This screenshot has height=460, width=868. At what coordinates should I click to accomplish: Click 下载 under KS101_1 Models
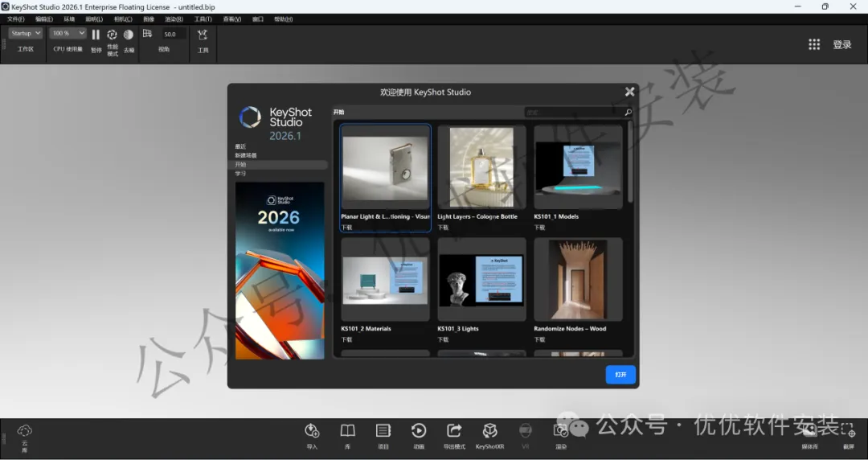(x=539, y=228)
